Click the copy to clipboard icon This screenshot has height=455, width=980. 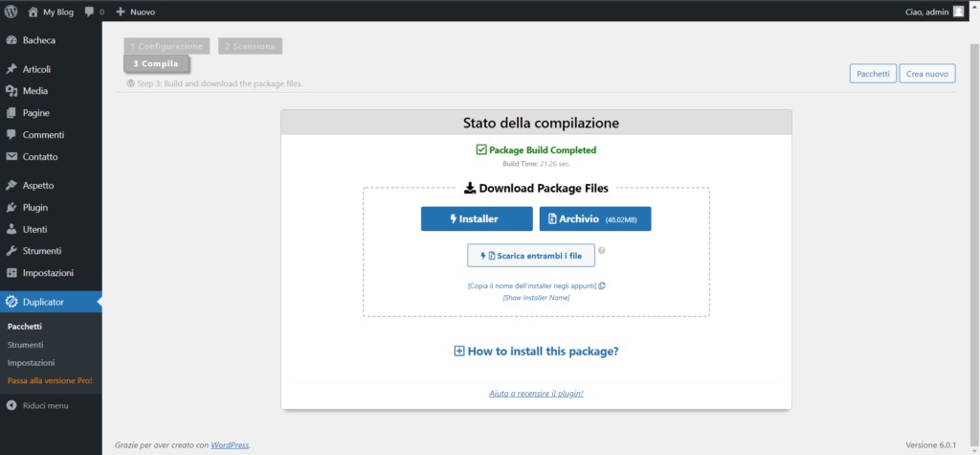[x=602, y=286]
